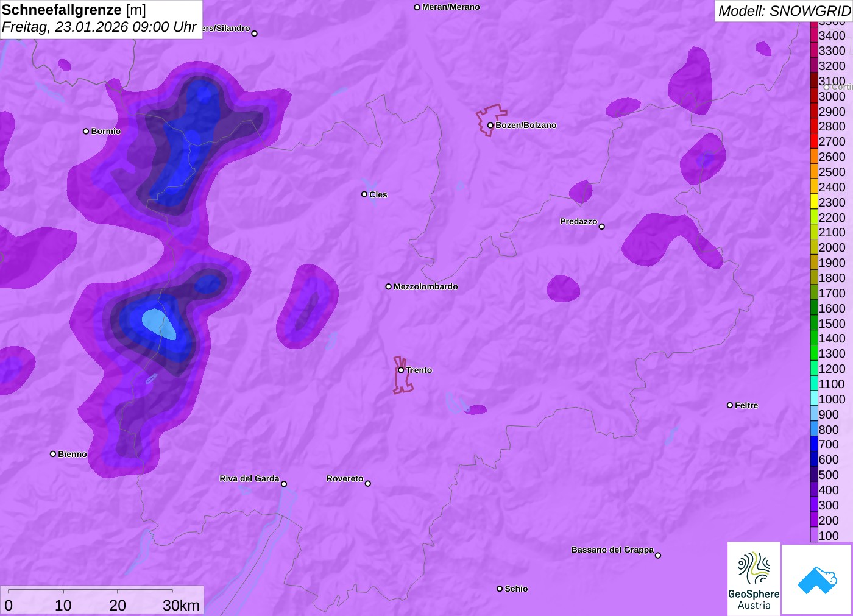Select the Feltre town label
Screen dimensions: 853x616
tap(746, 406)
